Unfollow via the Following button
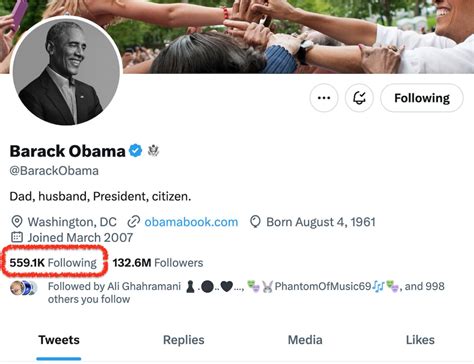 (422, 98)
